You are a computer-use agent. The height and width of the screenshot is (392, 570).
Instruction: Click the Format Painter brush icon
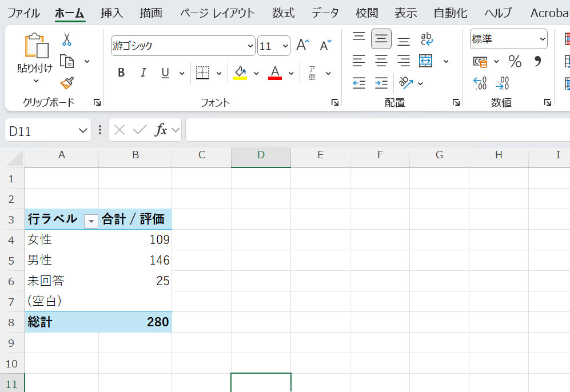pos(67,83)
